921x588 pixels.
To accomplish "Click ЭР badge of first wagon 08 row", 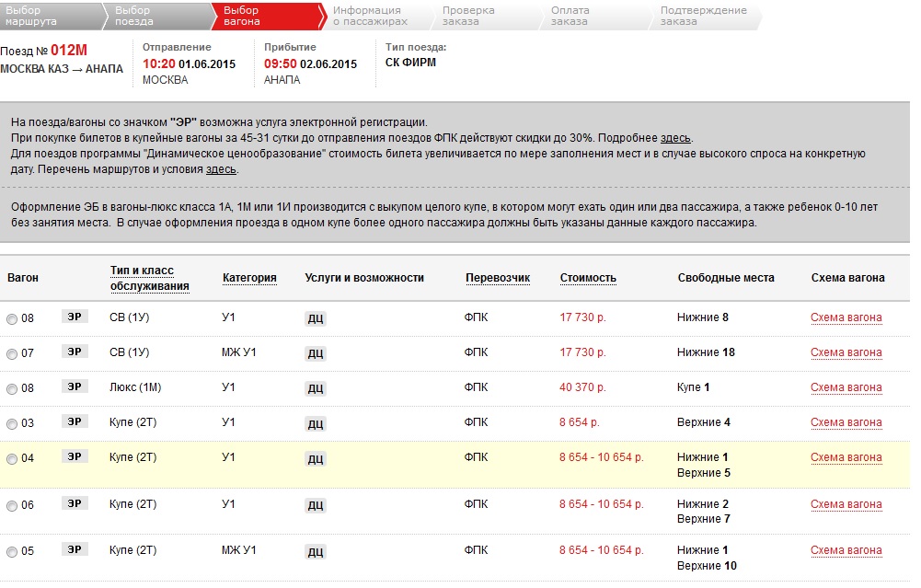I will pos(75,317).
